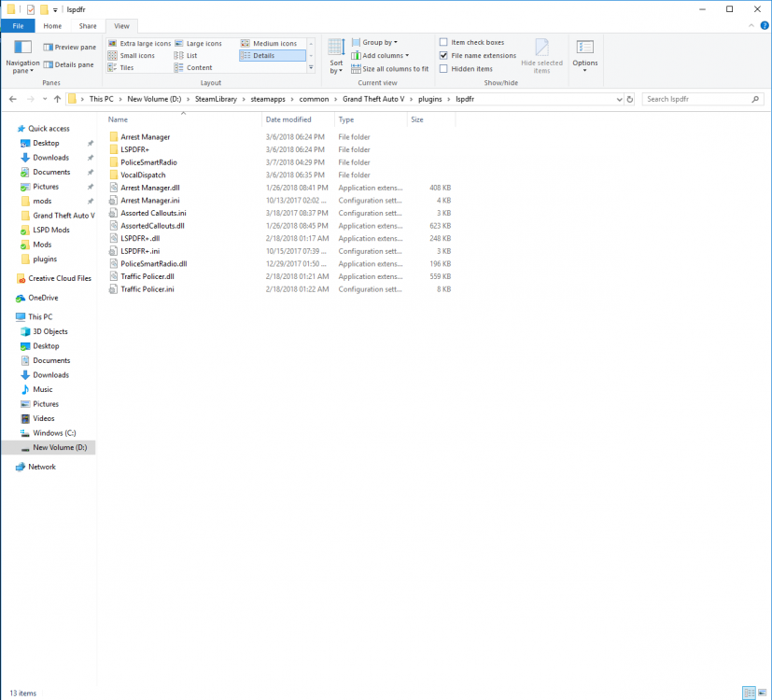Open recent locations dropdown arrow
The image size is (772, 700).
point(45,99)
